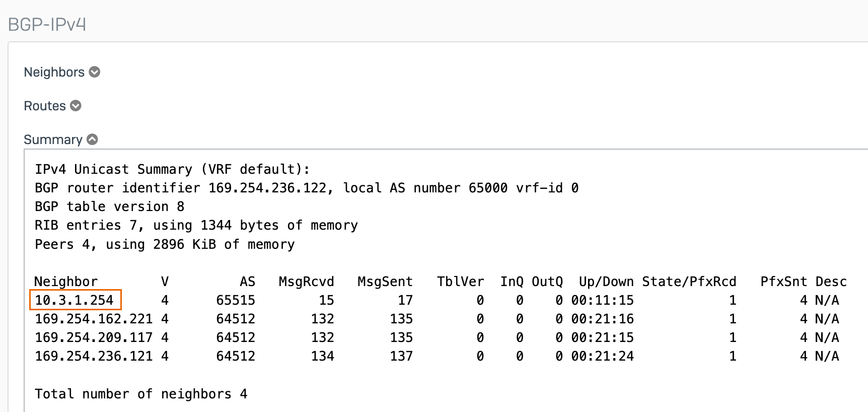Click the Up/Down column header
868x412 pixels.
click(x=606, y=282)
